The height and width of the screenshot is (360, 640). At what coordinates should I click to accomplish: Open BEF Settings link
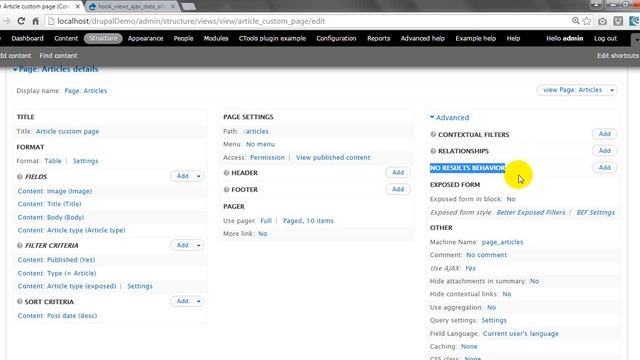click(x=596, y=213)
